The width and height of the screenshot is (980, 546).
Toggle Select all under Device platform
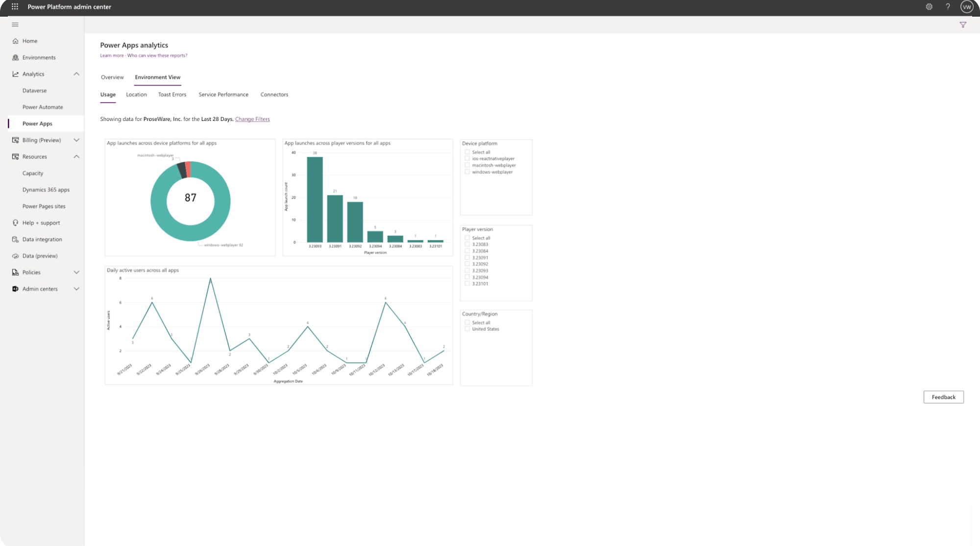point(467,152)
